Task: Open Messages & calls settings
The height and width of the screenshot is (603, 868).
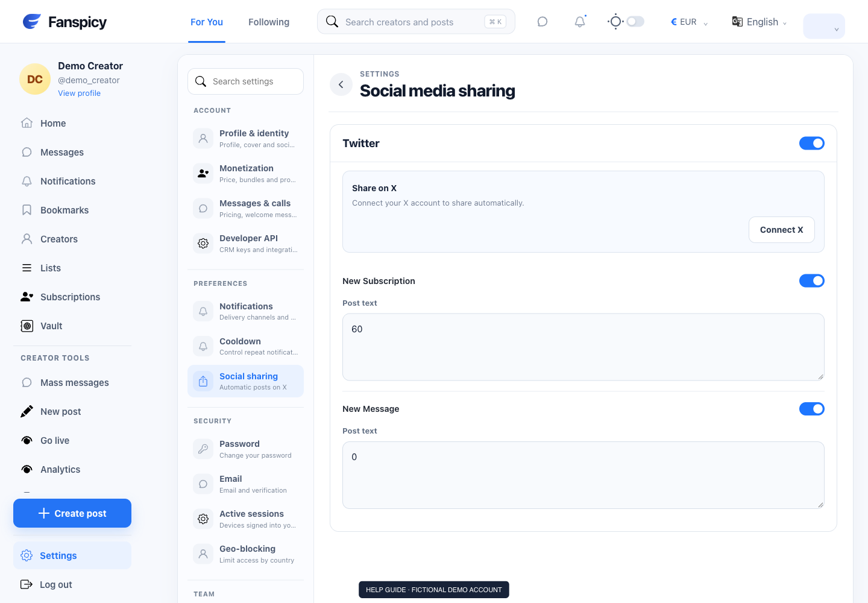Action: (245, 208)
